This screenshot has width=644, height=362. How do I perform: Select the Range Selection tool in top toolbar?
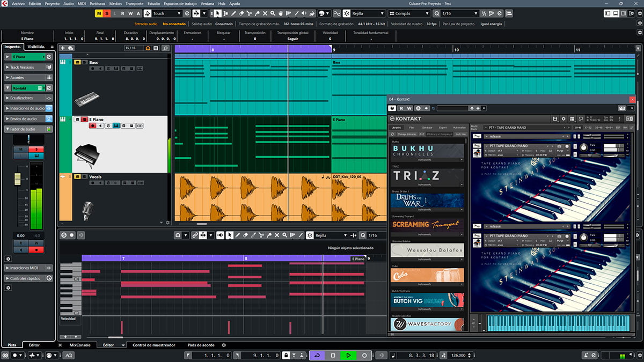pos(225,13)
